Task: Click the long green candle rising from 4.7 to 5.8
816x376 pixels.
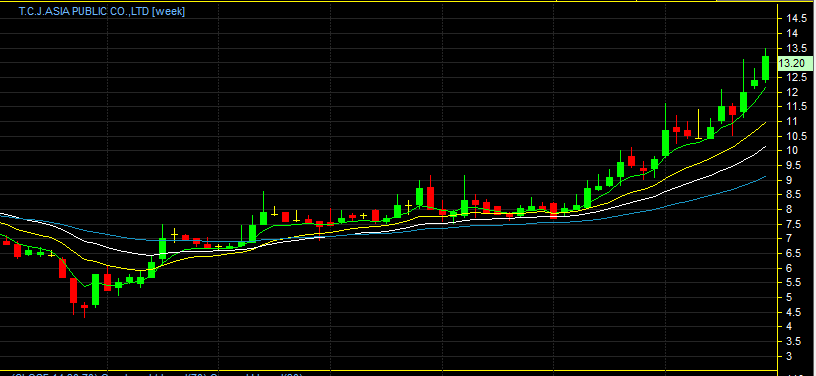Action: pyautogui.click(x=96, y=290)
